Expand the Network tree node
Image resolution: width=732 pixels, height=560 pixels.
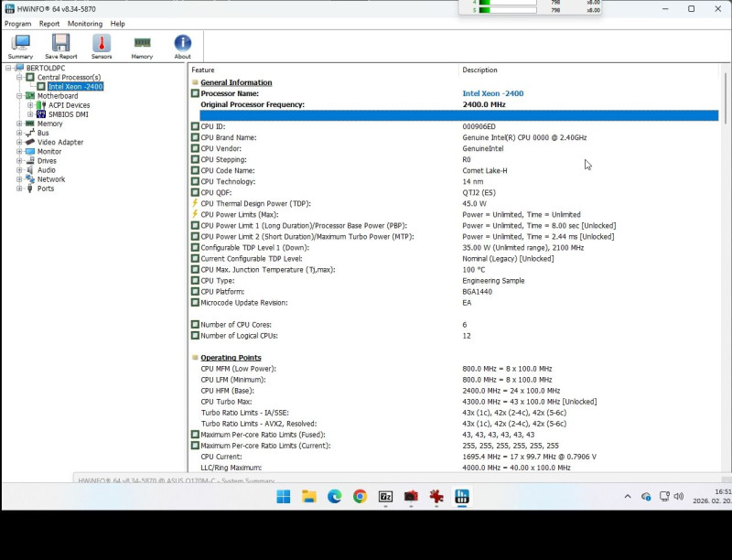point(19,179)
